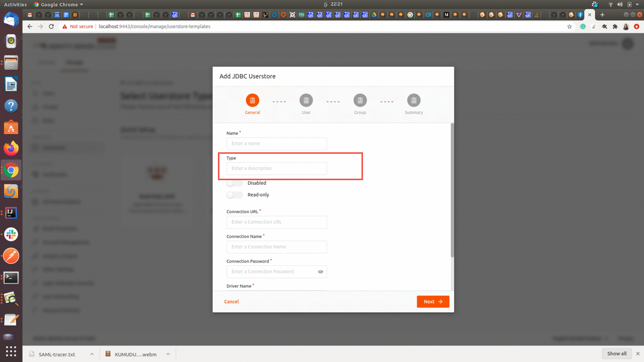
Task: Click the dialog's vertical scrollbar
Action: 452,190
